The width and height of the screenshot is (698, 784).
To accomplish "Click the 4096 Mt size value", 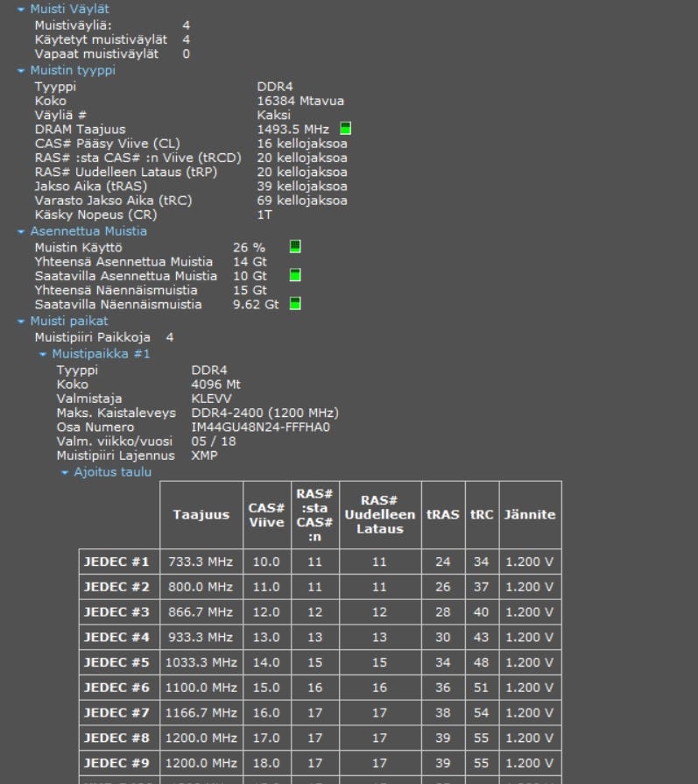I will [x=215, y=385].
